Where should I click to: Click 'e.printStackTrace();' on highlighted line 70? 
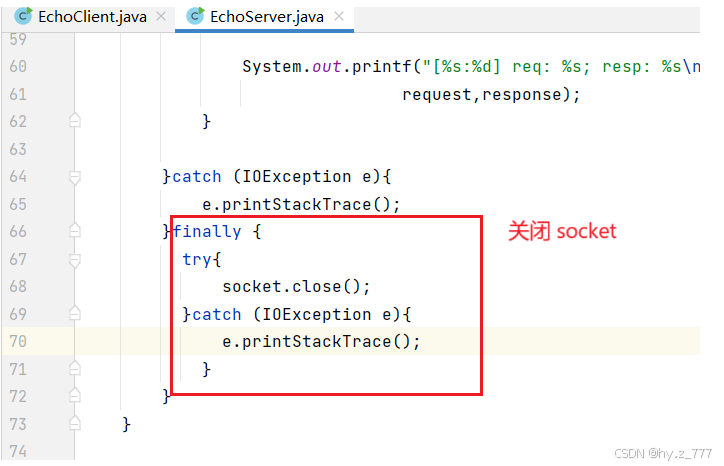click(x=321, y=342)
